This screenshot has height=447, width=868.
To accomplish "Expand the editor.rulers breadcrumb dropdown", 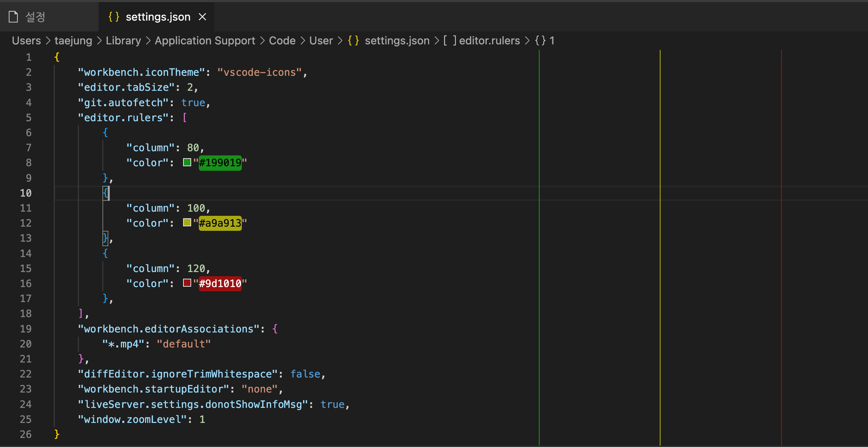I will tap(489, 41).
